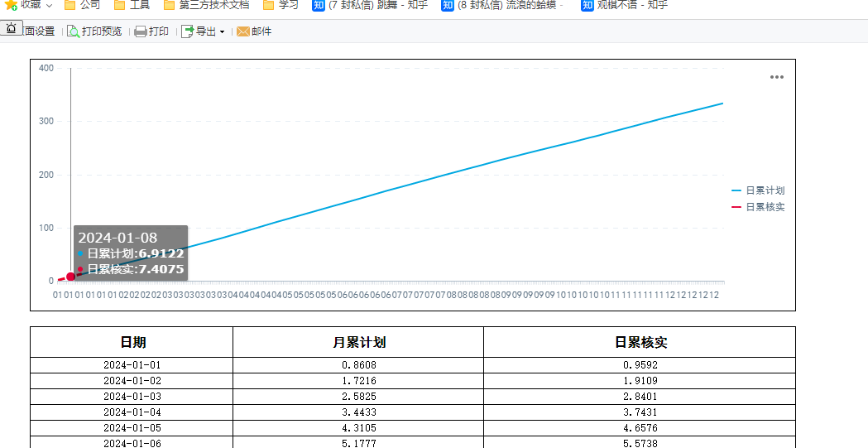The image size is (868, 448).
Task: Click the 1.7216 plan value cell
Action: pyautogui.click(x=358, y=381)
